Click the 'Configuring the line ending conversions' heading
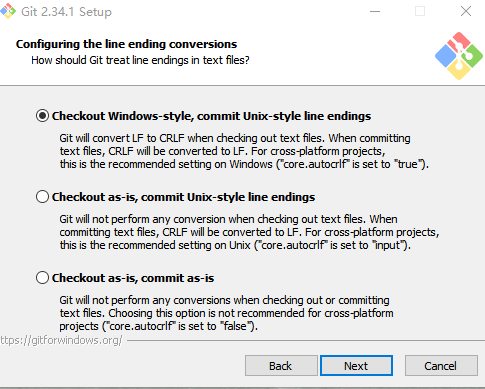The height and width of the screenshot is (389, 485). 126,44
